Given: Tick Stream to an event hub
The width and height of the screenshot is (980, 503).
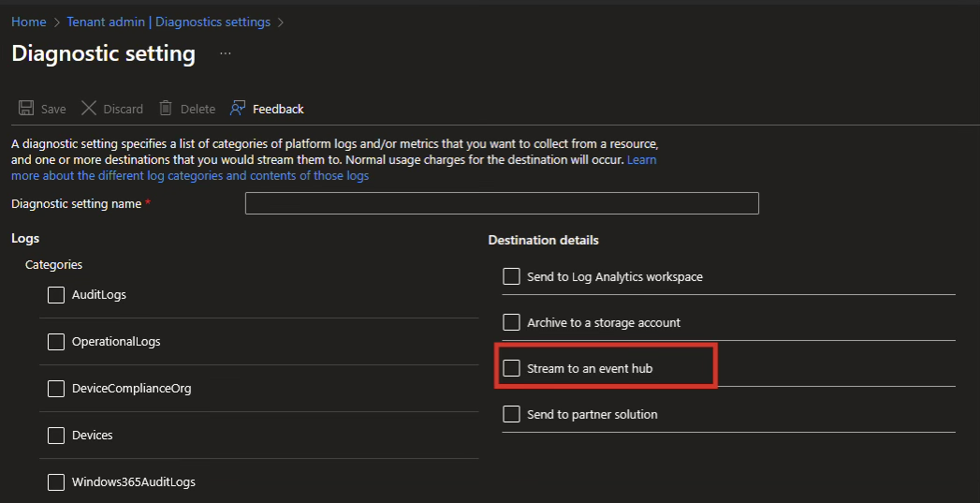Looking at the screenshot, I should click(511, 368).
